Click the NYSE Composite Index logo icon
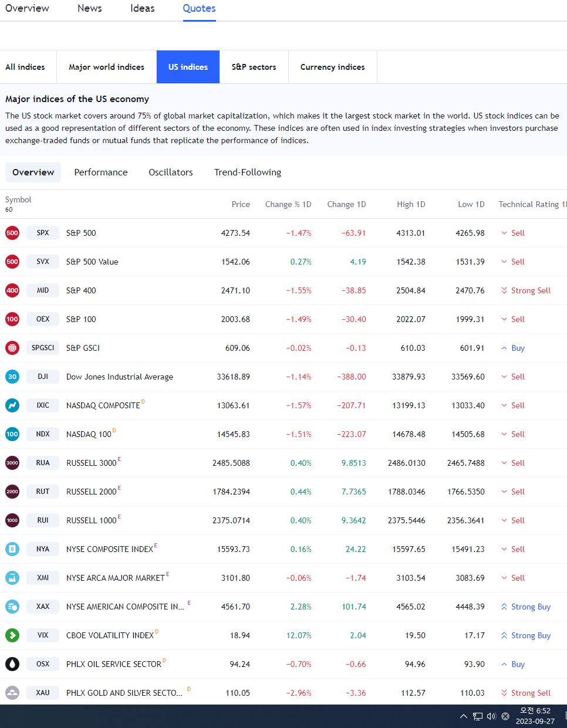This screenshot has width=567, height=728. (x=12, y=549)
